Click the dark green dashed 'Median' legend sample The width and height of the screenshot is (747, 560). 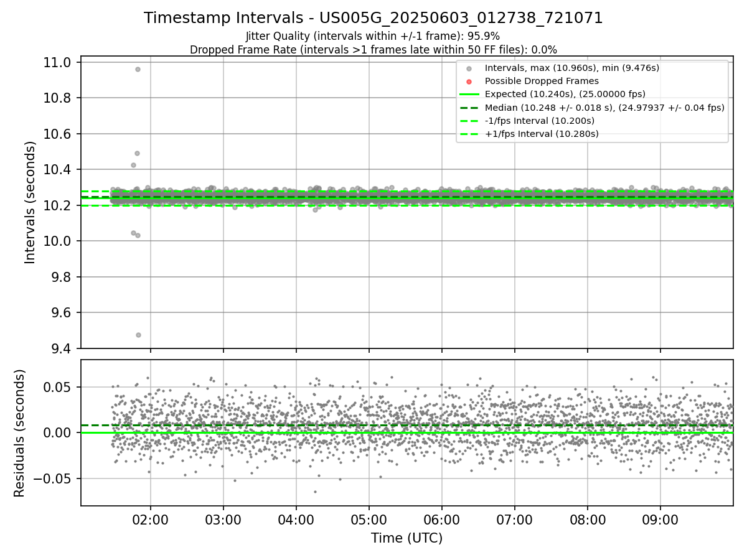point(469,108)
